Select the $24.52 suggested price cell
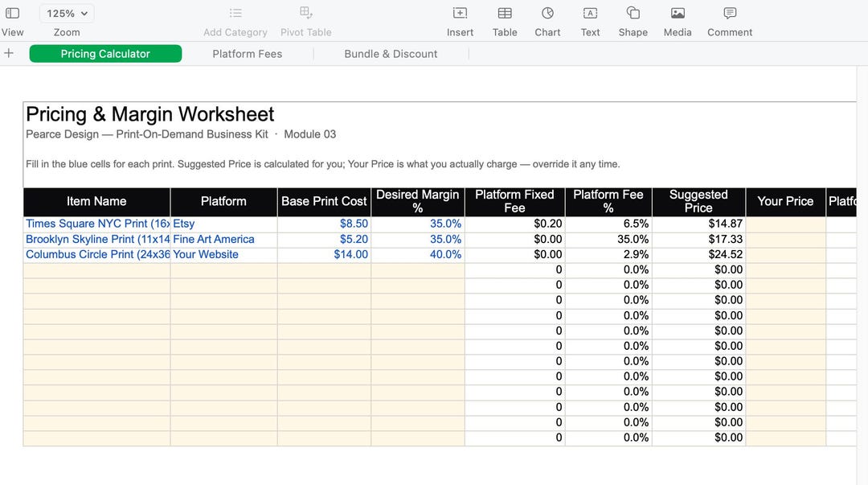868x485 pixels. [x=698, y=254]
